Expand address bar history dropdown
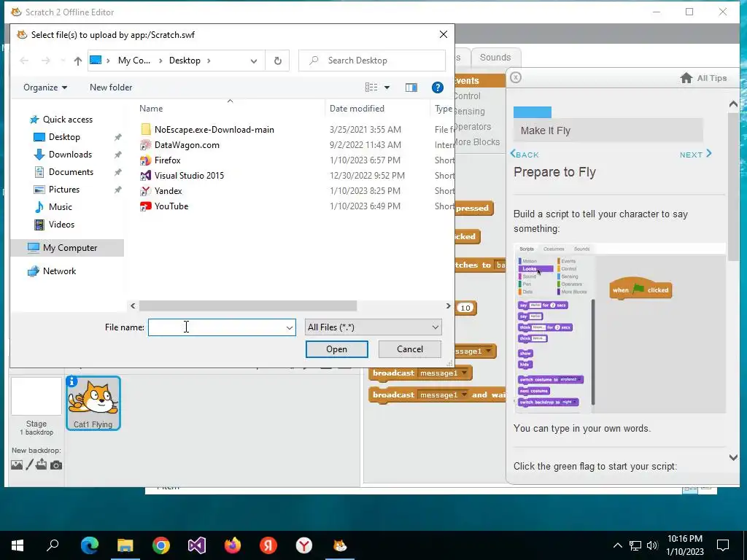This screenshot has height=560, width=747. click(x=254, y=61)
